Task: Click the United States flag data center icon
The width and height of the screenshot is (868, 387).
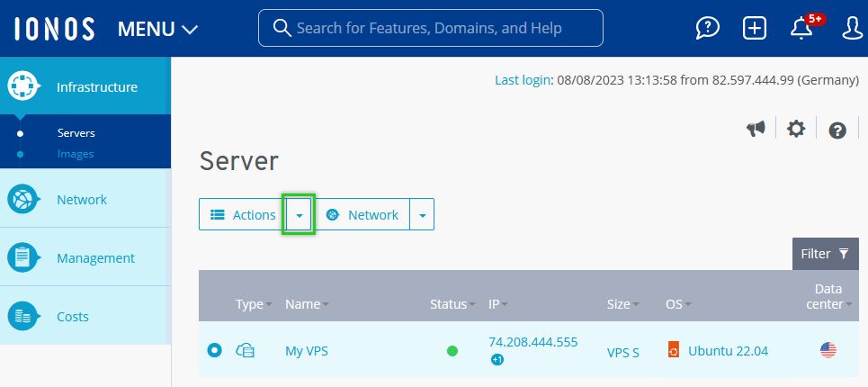Action: pos(828,350)
